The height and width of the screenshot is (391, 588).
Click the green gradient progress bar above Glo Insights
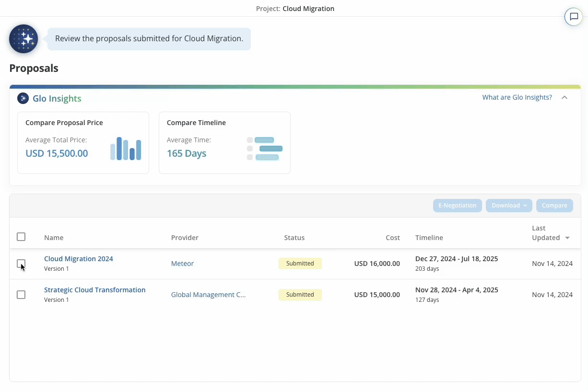[295, 86]
